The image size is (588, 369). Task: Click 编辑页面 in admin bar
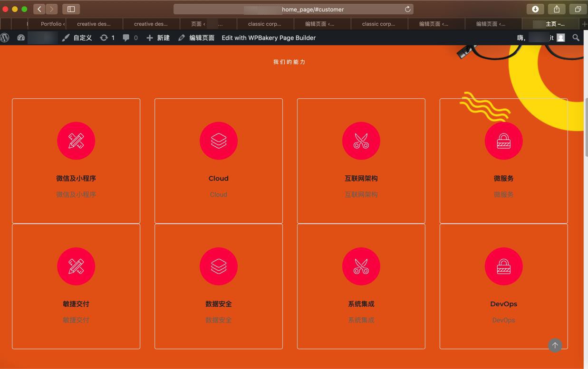(196, 38)
